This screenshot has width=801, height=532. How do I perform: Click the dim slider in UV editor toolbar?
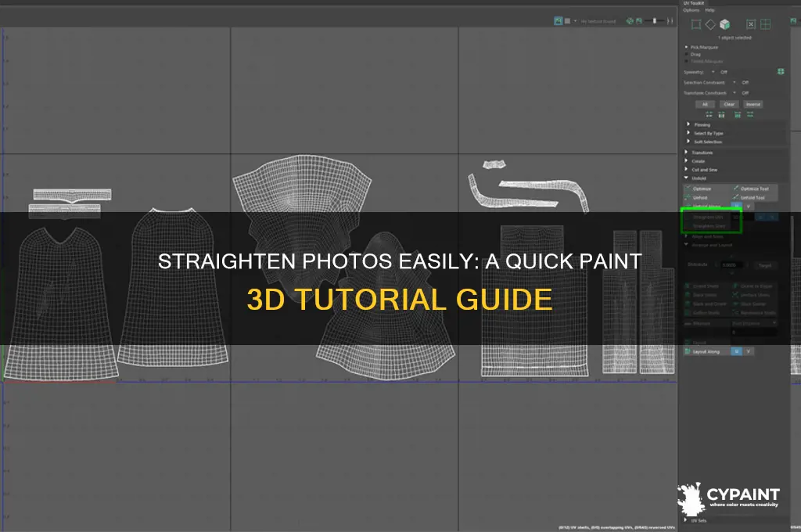pyautogui.click(x=655, y=21)
